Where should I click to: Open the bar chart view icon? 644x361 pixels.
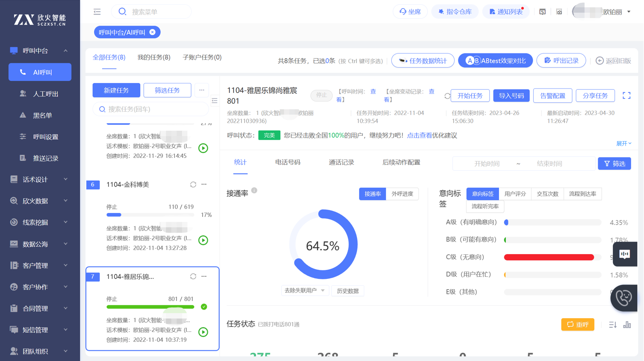(627, 325)
